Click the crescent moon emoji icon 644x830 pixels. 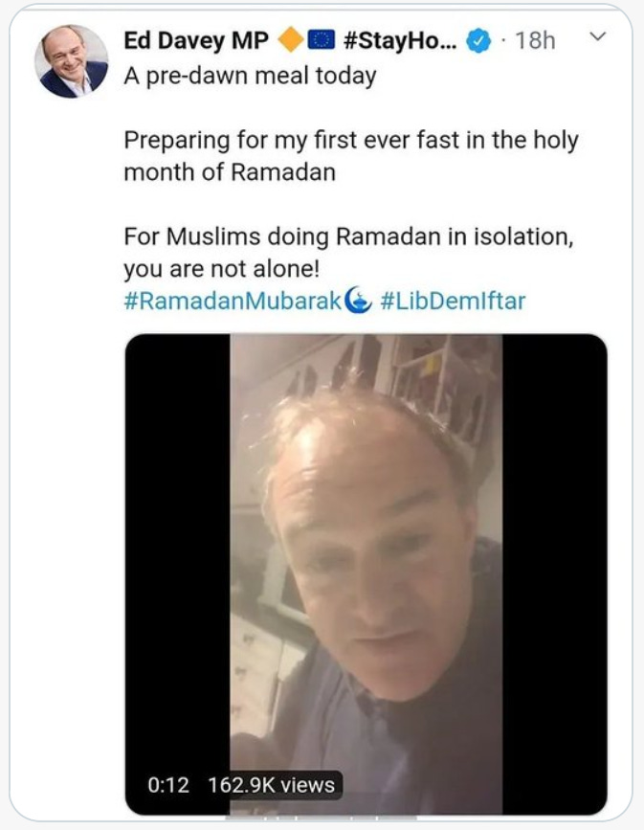(358, 301)
